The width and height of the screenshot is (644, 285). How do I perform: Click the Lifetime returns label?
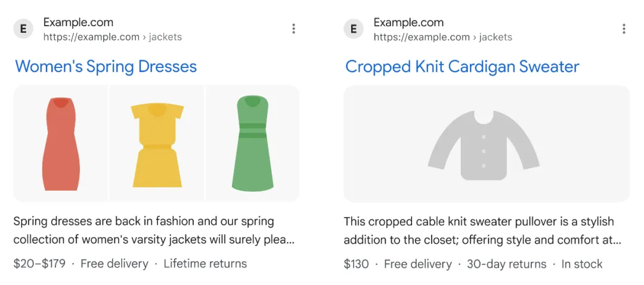(x=205, y=264)
